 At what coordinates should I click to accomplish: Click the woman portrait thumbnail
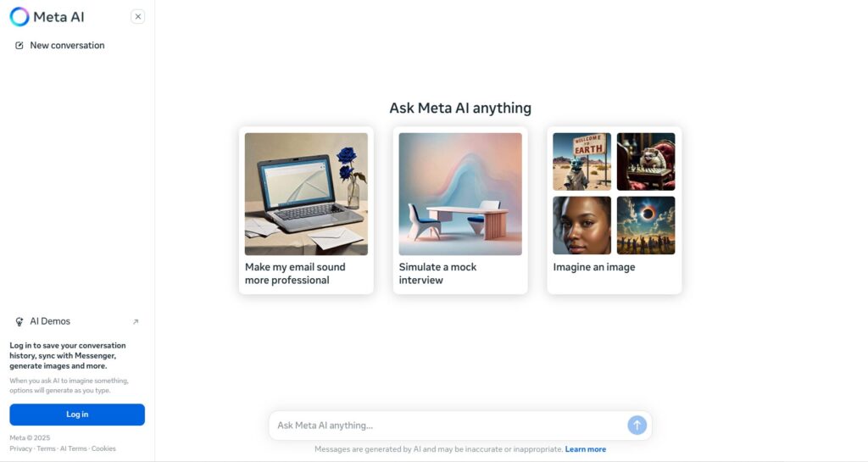click(x=581, y=225)
